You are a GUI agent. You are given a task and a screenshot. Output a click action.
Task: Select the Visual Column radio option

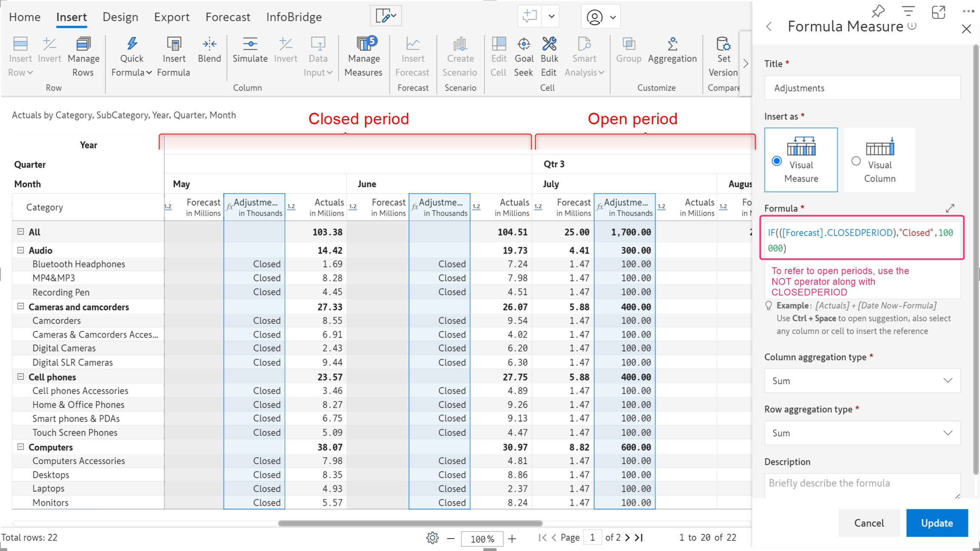[x=856, y=161]
